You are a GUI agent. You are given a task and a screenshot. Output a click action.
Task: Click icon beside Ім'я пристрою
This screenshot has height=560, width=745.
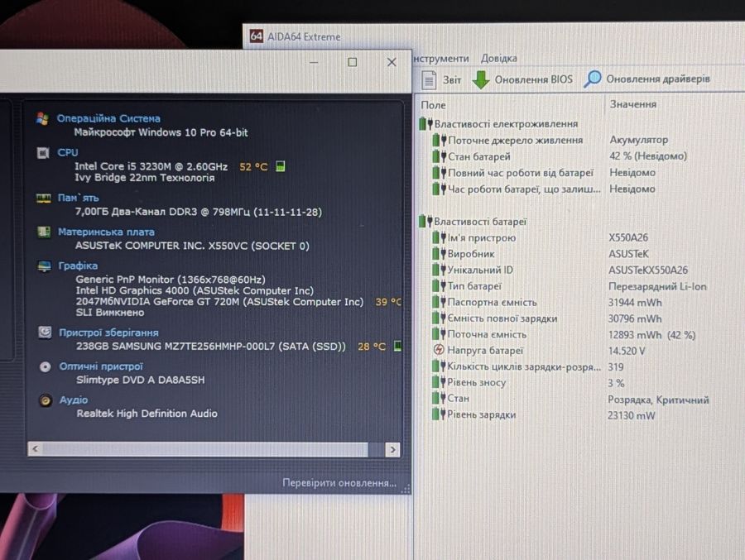[440, 237]
